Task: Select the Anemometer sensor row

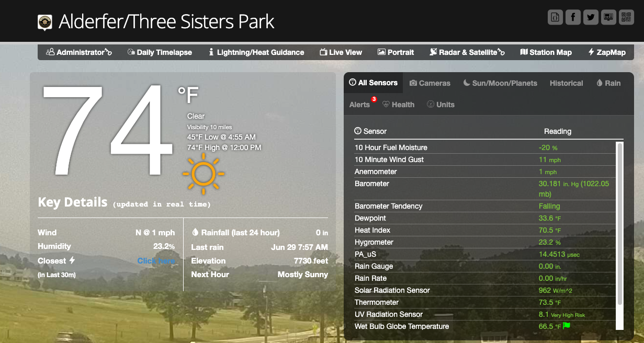Action: (485, 171)
